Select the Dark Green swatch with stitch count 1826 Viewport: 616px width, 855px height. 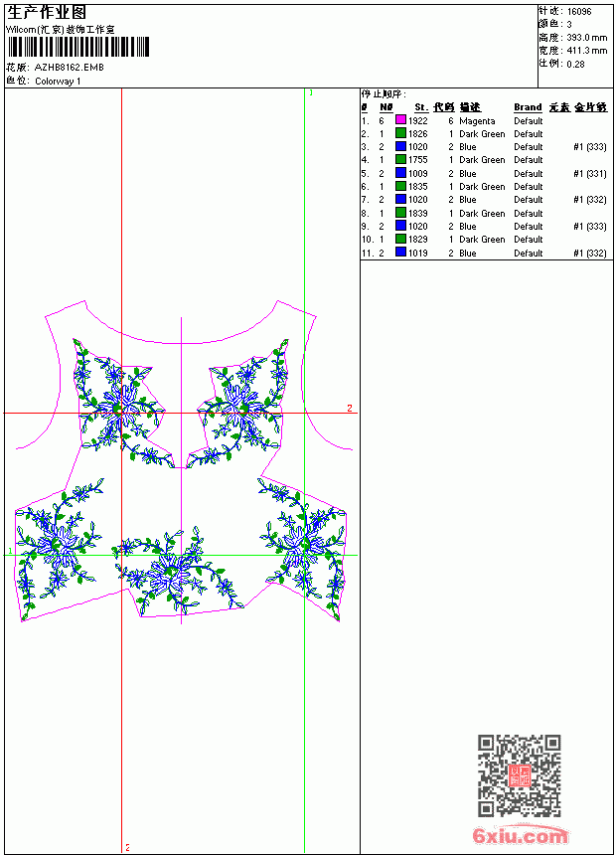coord(400,133)
